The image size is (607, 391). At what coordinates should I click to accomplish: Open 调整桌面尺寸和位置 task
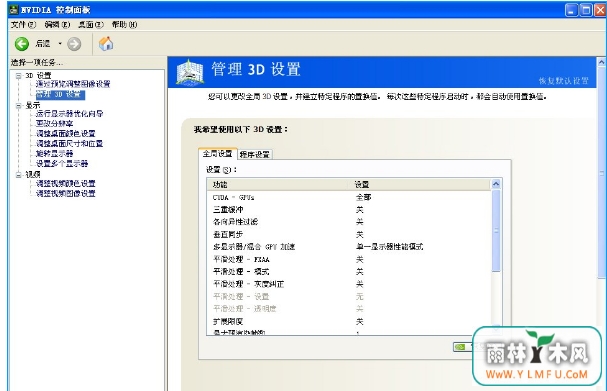pyautogui.click(x=69, y=144)
